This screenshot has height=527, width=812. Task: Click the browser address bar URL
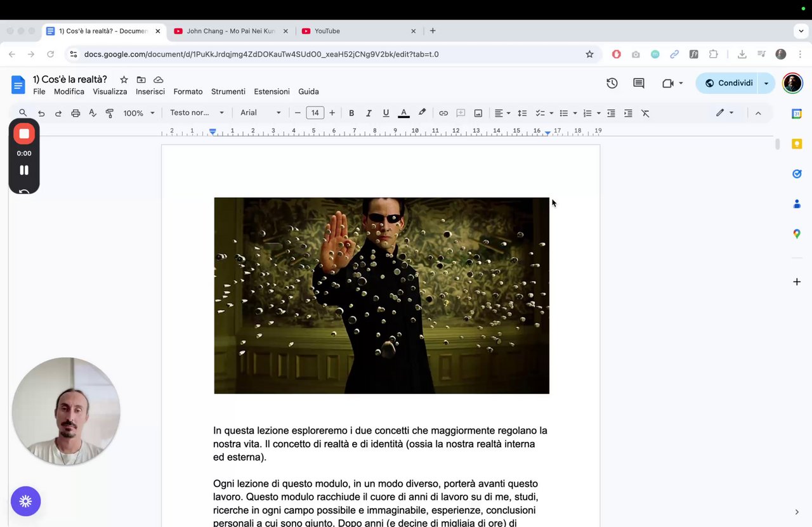pyautogui.click(x=261, y=54)
